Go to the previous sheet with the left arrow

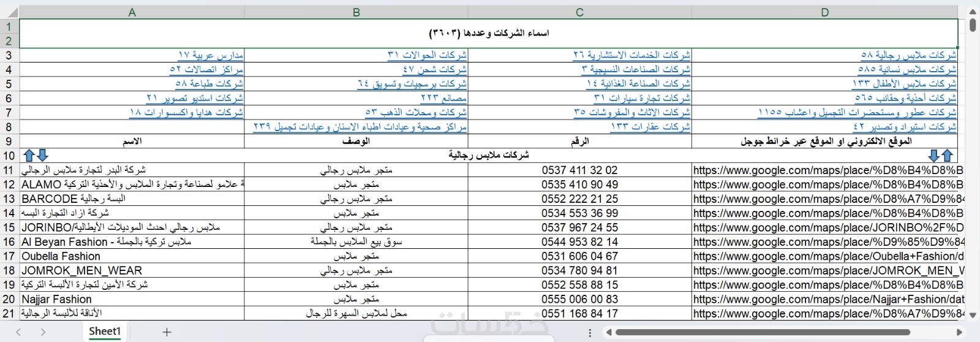18,332
